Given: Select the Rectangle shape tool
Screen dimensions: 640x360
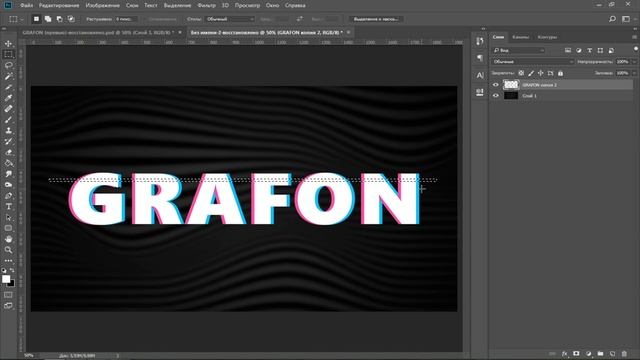Looking at the screenshot, I should (8, 228).
